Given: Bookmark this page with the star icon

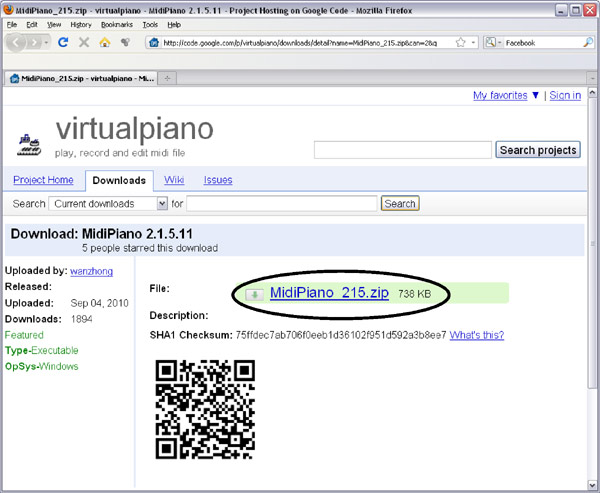Looking at the screenshot, I should (461, 42).
